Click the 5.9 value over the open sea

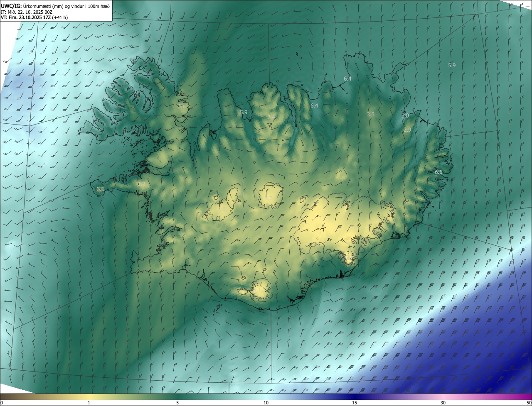(452, 65)
